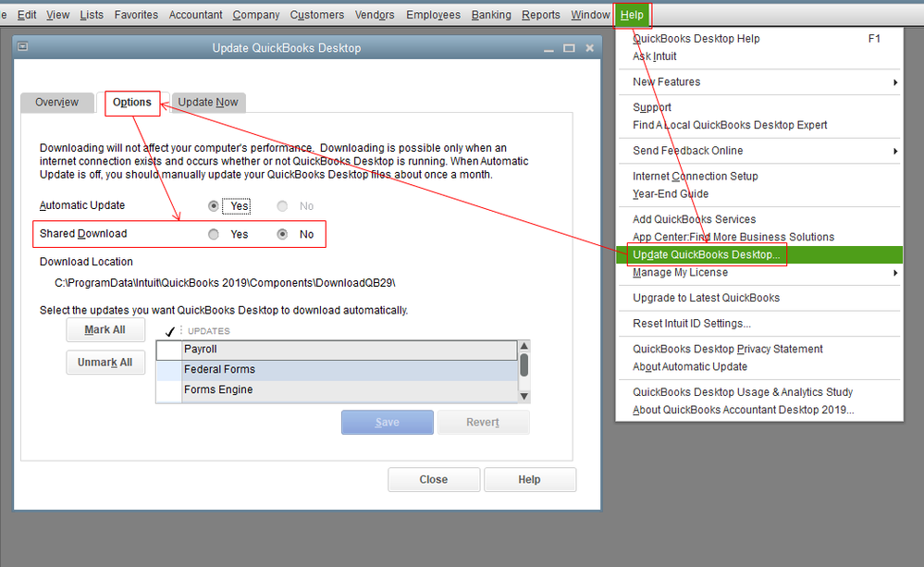Open the Help menu
Viewport: 924px width, 567px height.
point(632,15)
